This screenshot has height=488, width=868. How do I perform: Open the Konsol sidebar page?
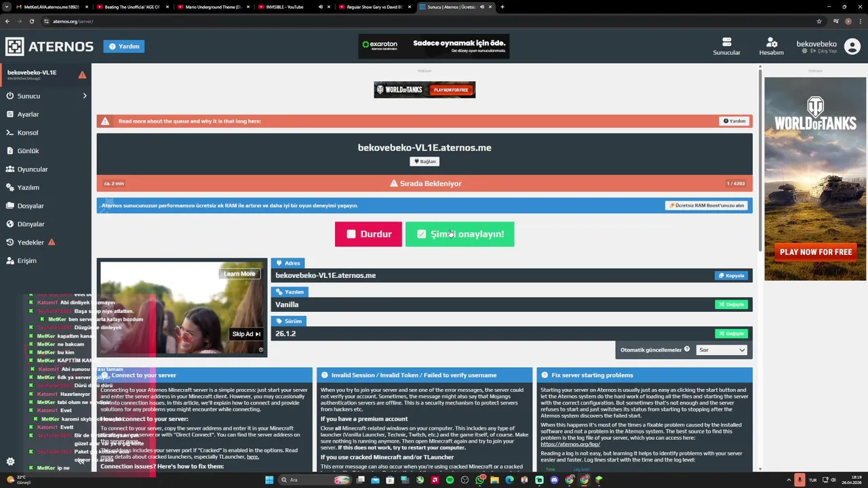[x=45, y=132]
